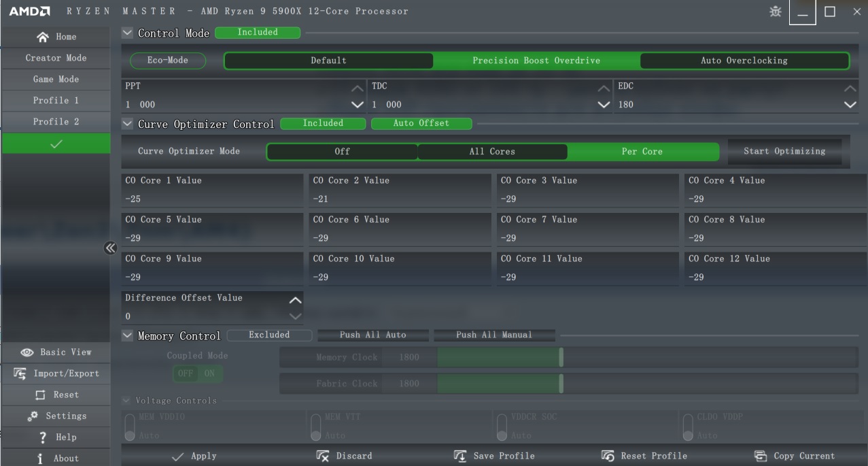Select Precision Boost Overdrive mode
Screen dimensions: 868x466
pos(536,61)
